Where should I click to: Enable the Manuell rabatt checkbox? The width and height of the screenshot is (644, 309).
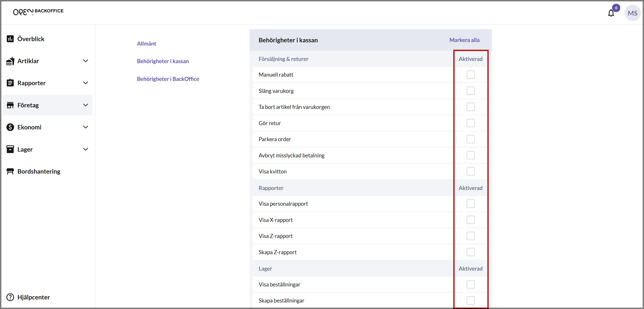(470, 75)
